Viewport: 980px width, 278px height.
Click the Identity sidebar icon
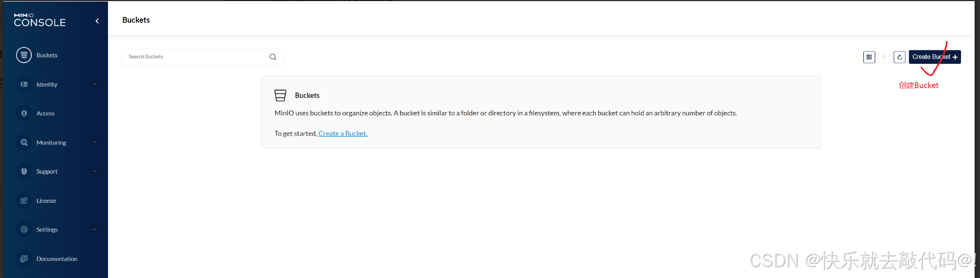(24, 84)
